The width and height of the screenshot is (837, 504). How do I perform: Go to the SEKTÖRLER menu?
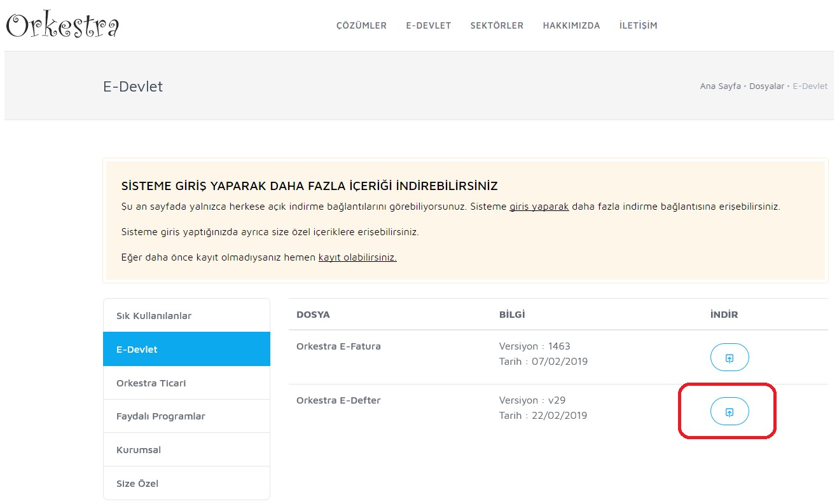[x=497, y=26]
